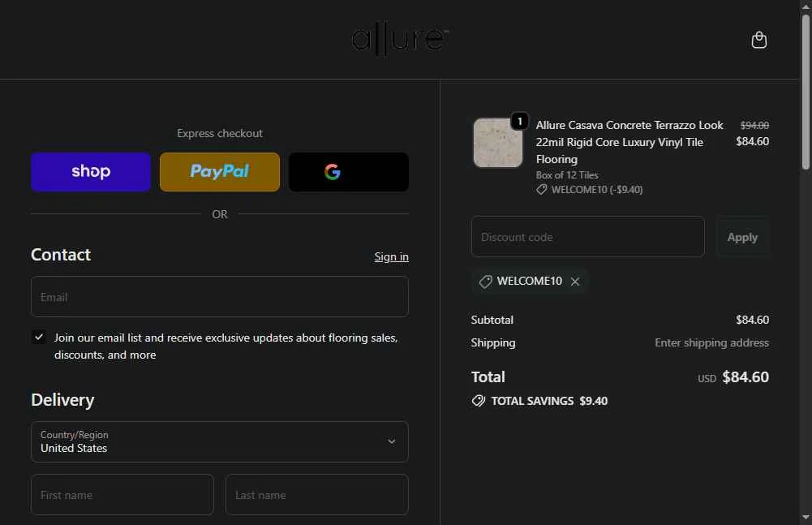Click the tag icon beside WELCOME10 (-$9.40)

(542, 190)
